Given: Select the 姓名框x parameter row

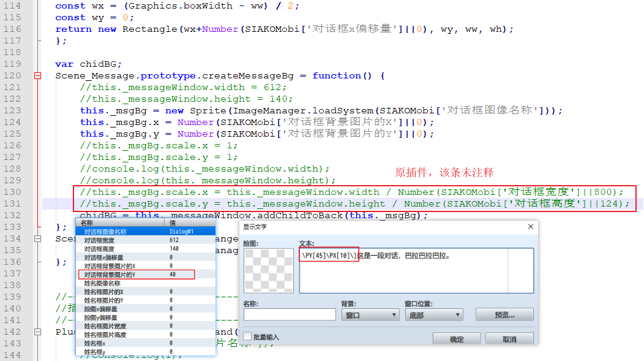Looking at the screenshot, I should (x=146, y=344).
